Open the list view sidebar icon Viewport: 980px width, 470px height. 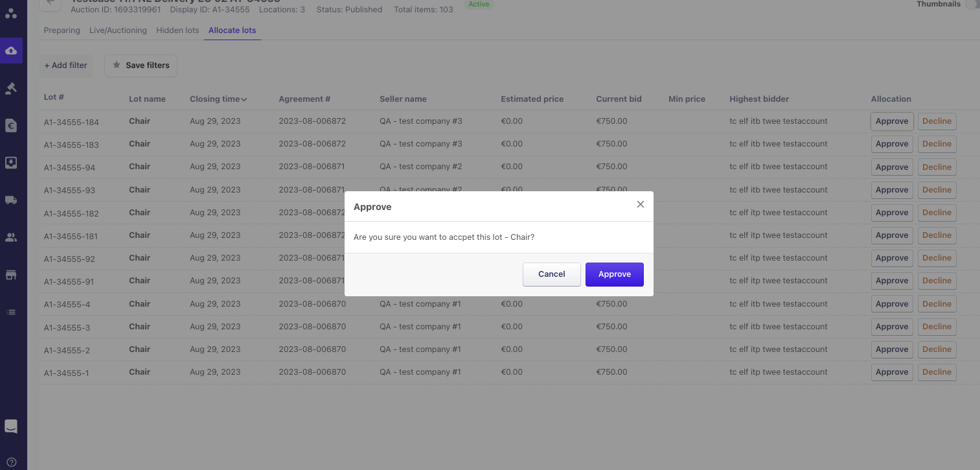point(11,312)
